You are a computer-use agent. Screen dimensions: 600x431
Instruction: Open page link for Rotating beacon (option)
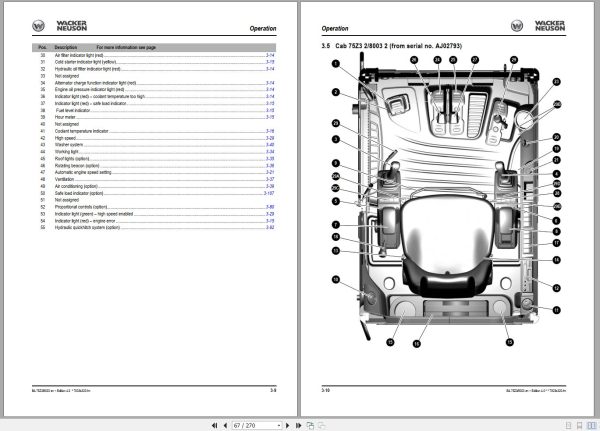tap(270, 165)
